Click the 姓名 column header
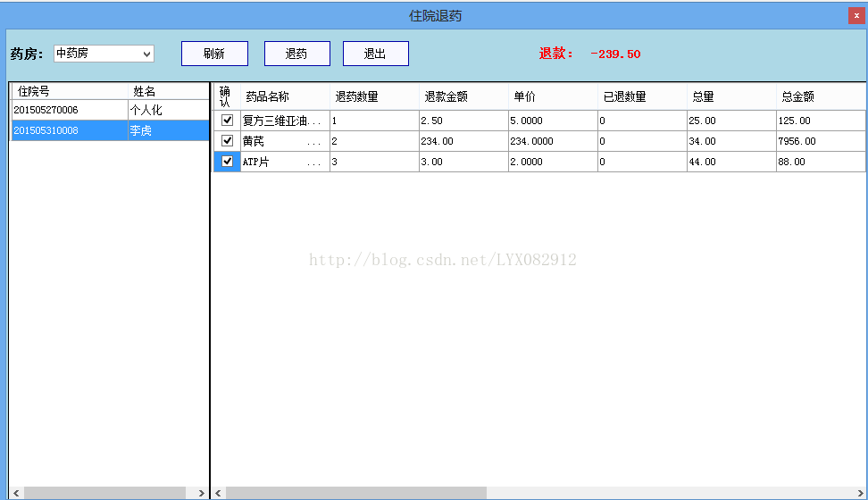Image resolution: width=868 pixels, height=500 pixels. (x=168, y=91)
